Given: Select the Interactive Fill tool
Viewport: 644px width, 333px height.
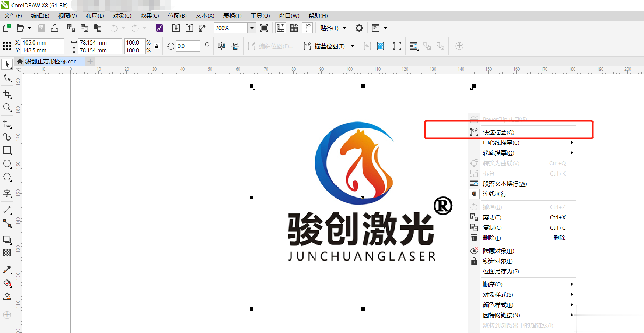Looking at the screenshot, I should tap(7, 283).
